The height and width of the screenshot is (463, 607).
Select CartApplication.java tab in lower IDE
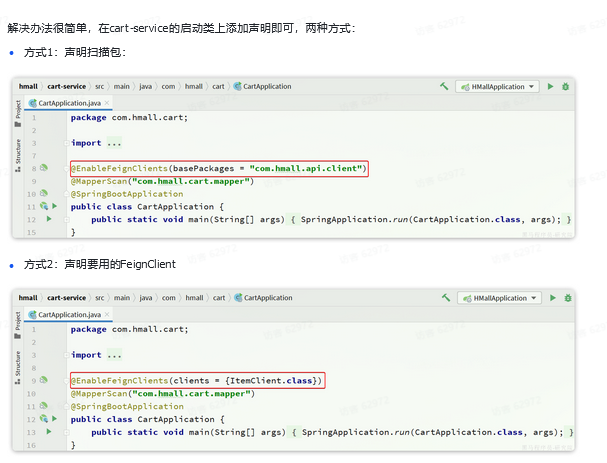(x=69, y=314)
